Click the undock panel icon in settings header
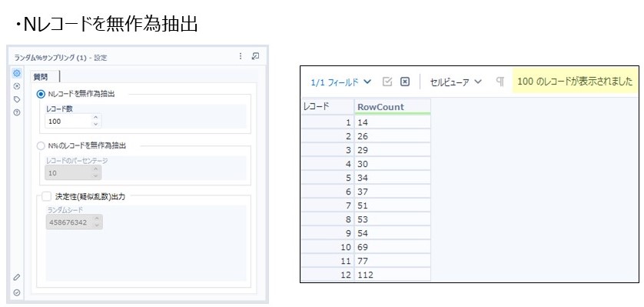The image size is (644, 307). click(255, 56)
